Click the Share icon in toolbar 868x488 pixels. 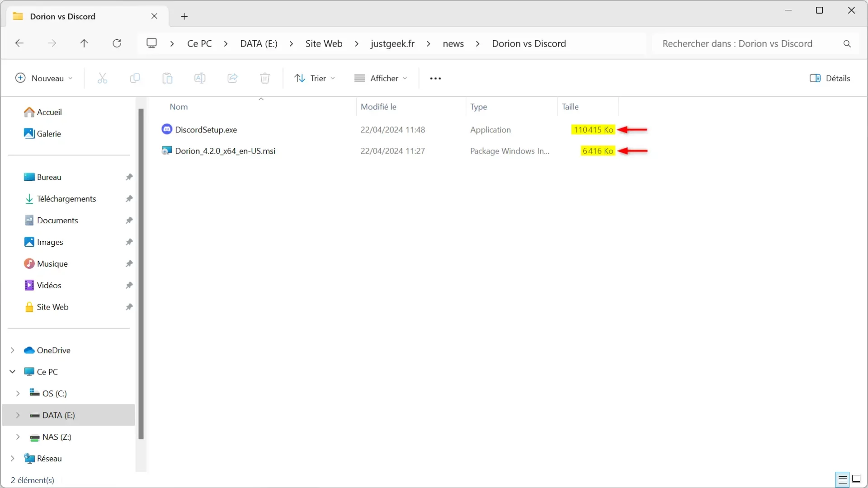pyautogui.click(x=232, y=78)
